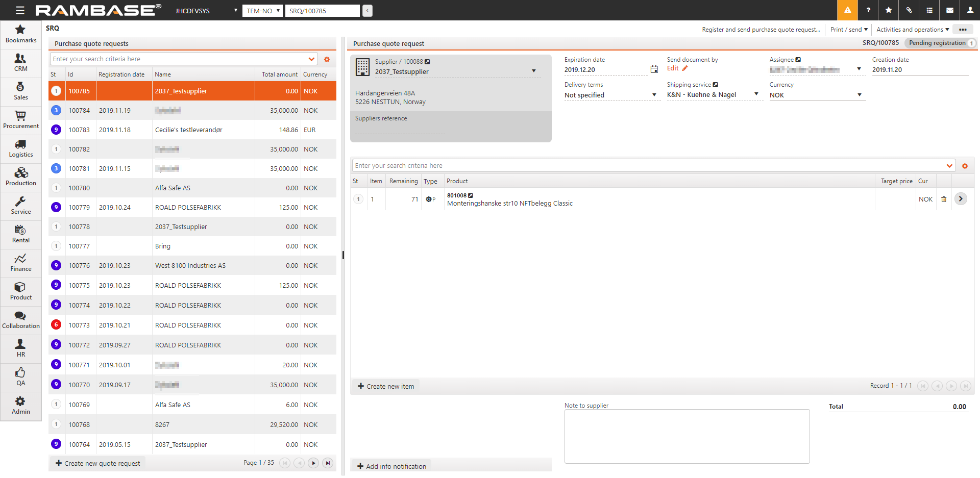Click the Edit pencil for Send document by
The width and height of the screenshot is (980, 478).
click(684, 68)
